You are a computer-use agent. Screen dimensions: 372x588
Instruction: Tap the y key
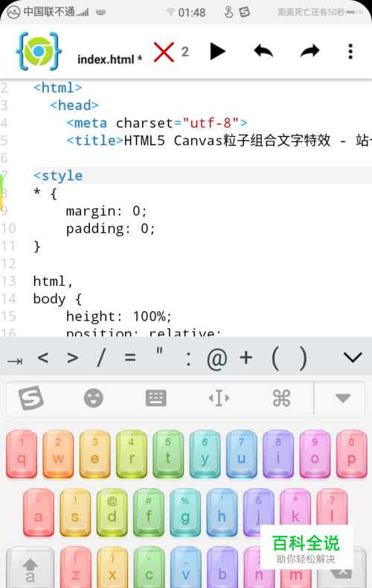(x=205, y=454)
